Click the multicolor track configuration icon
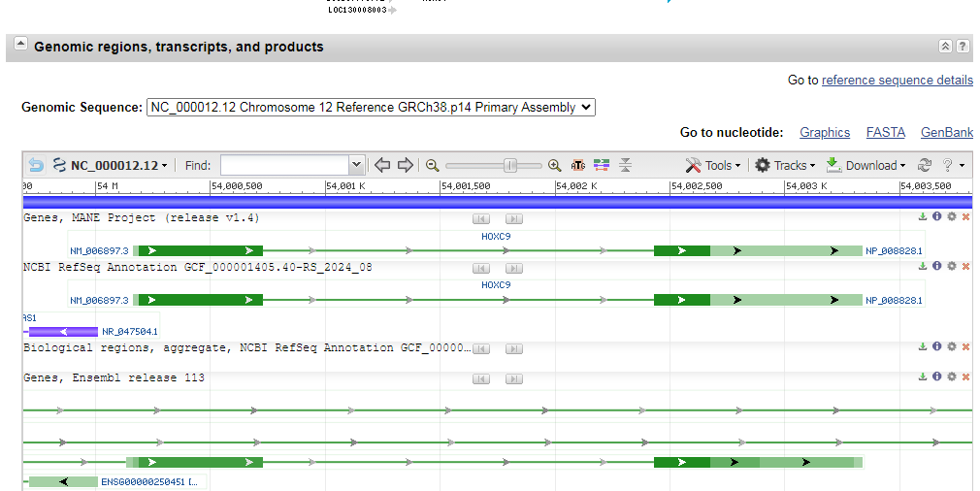The height and width of the screenshot is (491, 980). point(602,166)
